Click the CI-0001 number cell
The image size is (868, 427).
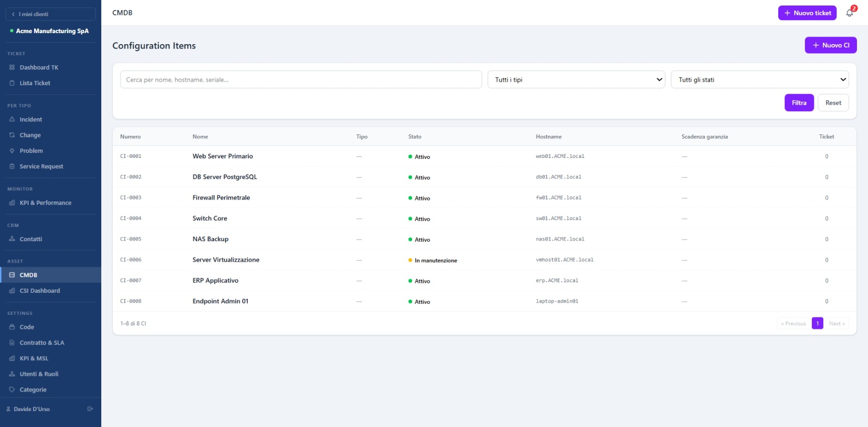(x=131, y=156)
